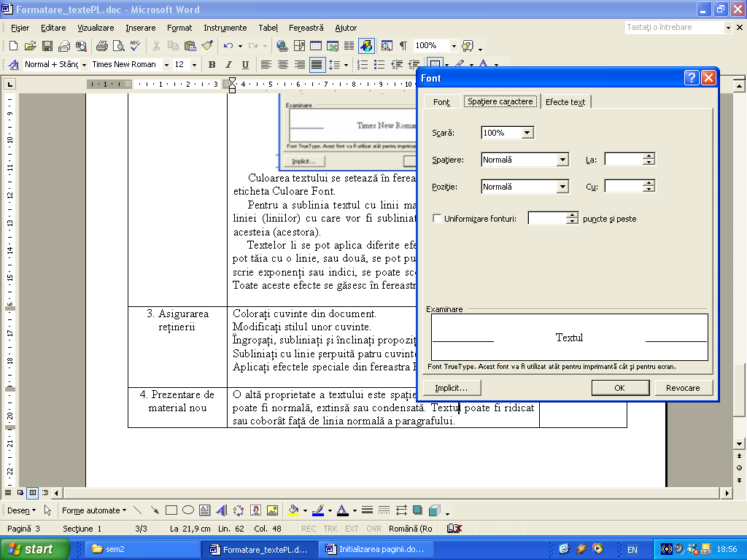Select the rectangle drawing tool
The height and width of the screenshot is (560, 747).
(x=171, y=510)
